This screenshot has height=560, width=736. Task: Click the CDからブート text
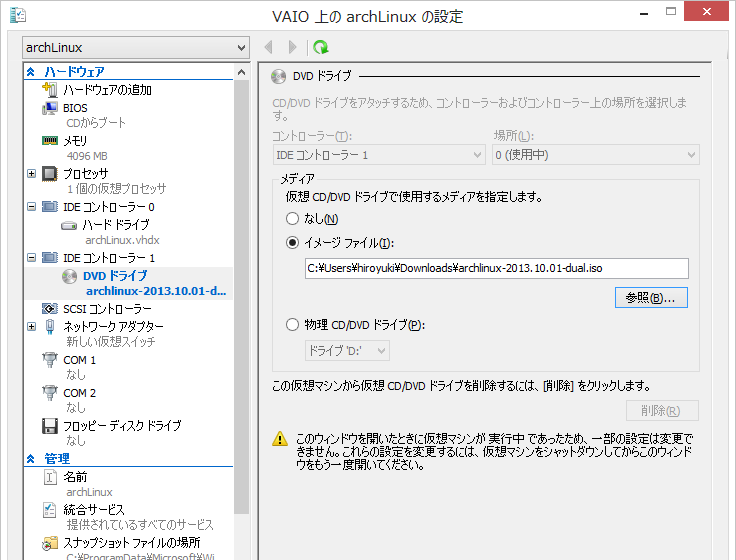point(96,123)
